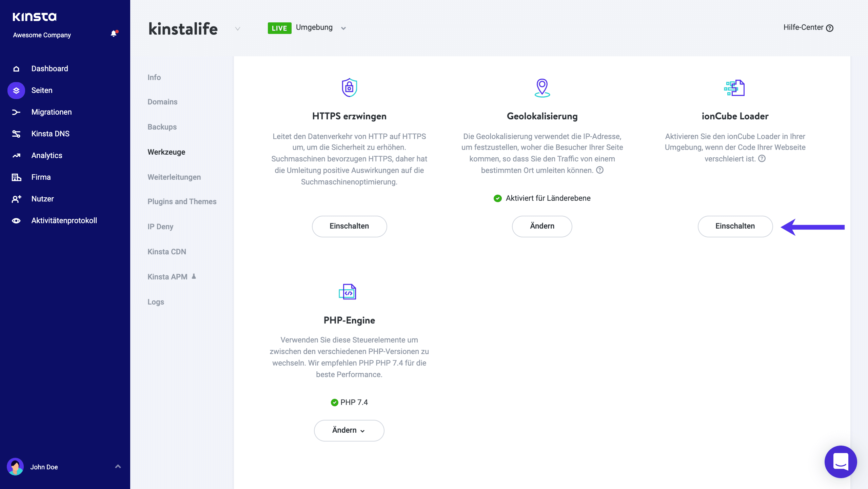The height and width of the screenshot is (489, 868).
Task: Click the Aktiviert für Länderebene status check
Action: click(497, 198)
